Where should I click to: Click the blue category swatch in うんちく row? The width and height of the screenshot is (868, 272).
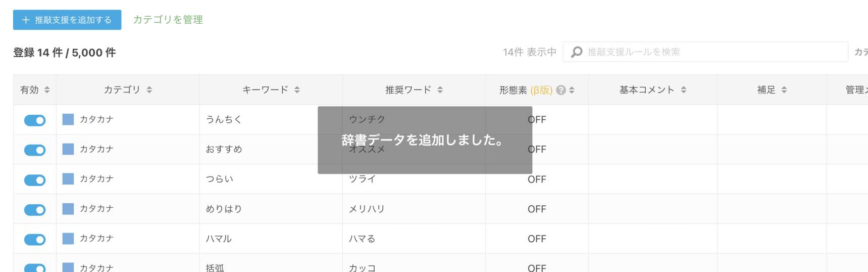68,119
